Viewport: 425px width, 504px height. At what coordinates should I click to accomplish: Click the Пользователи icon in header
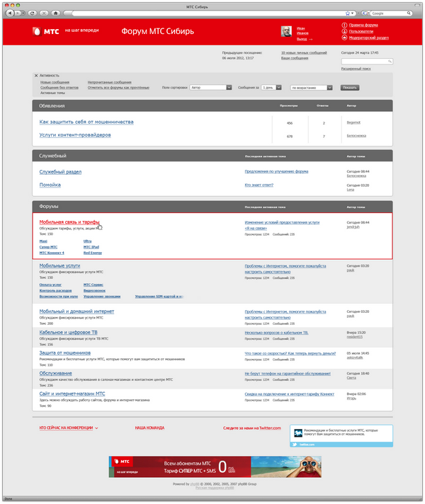pyautogui.click(x=344, y=31)
